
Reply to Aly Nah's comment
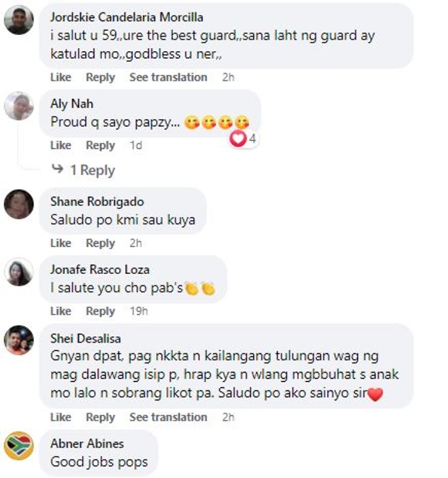100,145
